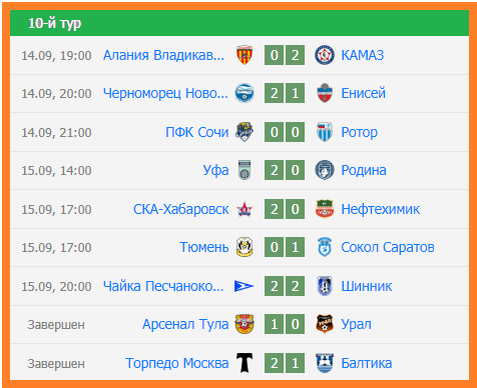Click the Alania Vladikavkaz club crest

pyautogui.click(x=244, y=55)
